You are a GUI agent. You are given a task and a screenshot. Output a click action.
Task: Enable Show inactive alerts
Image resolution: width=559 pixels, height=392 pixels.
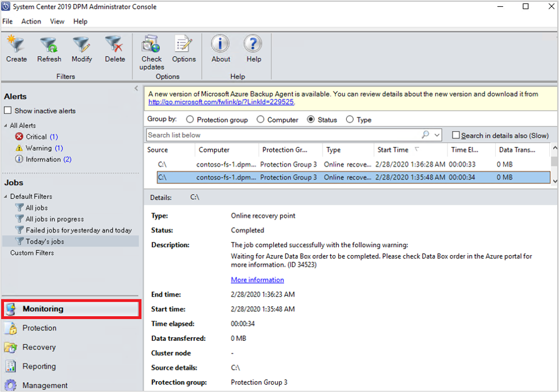[8, 110]
